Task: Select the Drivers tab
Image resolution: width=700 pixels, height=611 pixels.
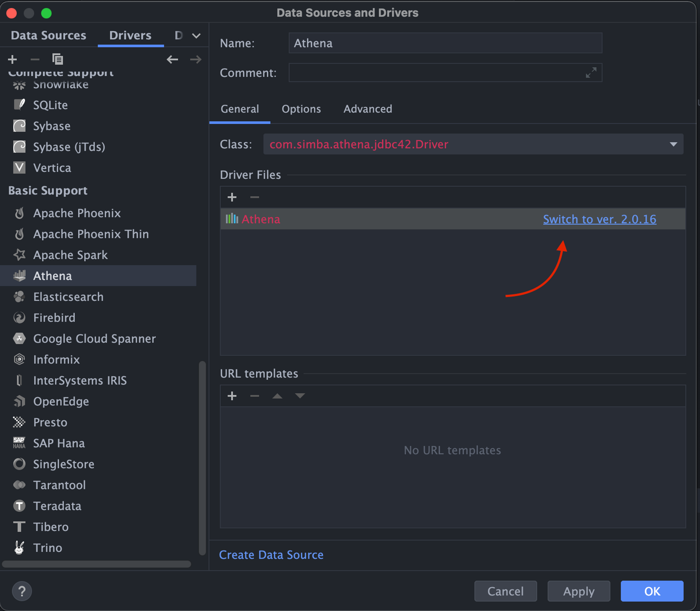Action: coord(130,35)
